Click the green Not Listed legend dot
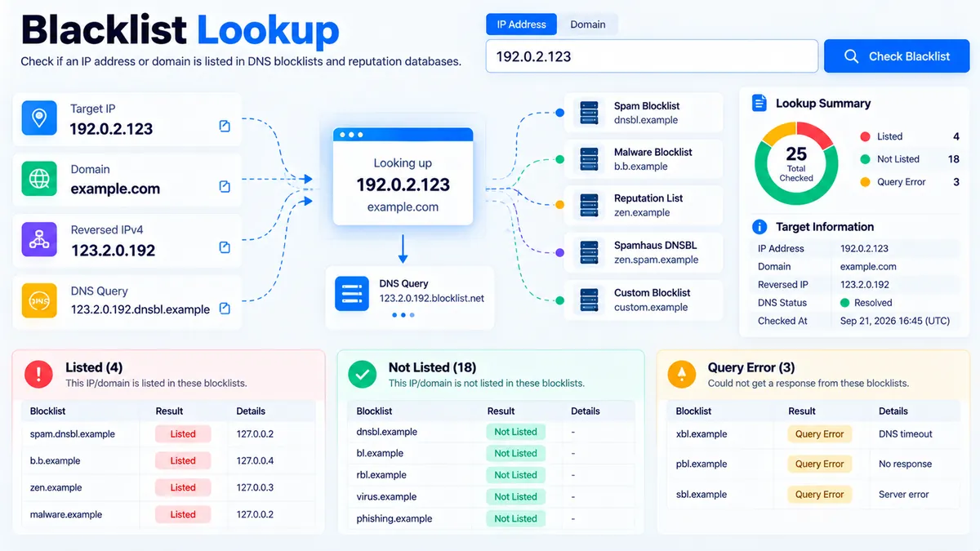Image resolution: width=980 pixels, height=551 pixels. (x=865, y=159)
